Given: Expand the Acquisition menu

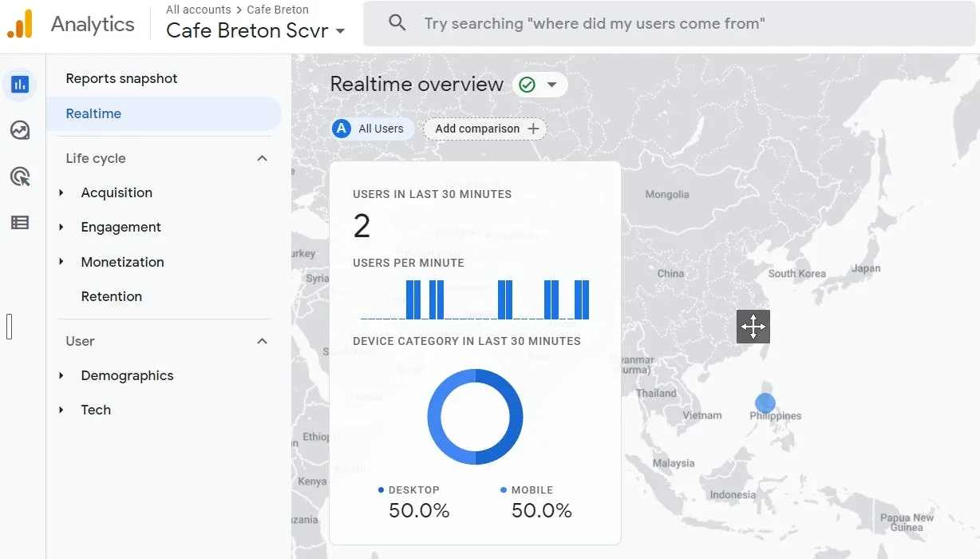Looking at the screenshot, I should tap(61, 192).
